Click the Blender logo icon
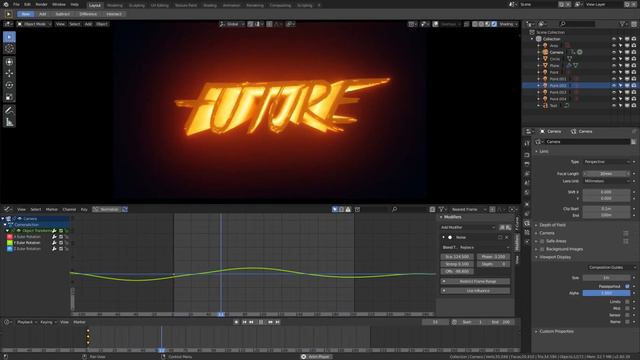The image size is (640, 360). point(6,4)
